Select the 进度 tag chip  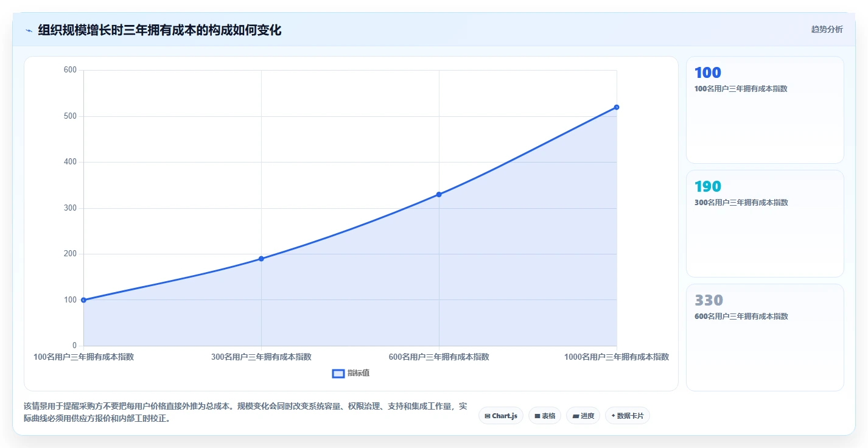(583, 416)
